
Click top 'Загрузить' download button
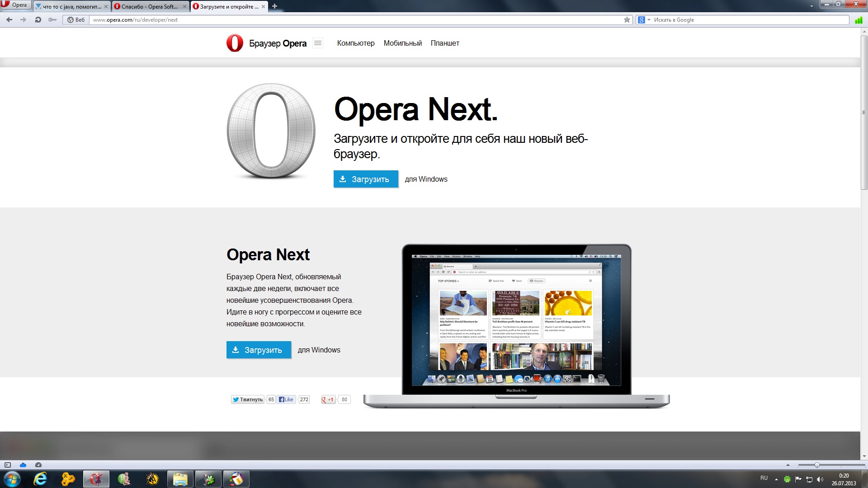click(366, 179)
